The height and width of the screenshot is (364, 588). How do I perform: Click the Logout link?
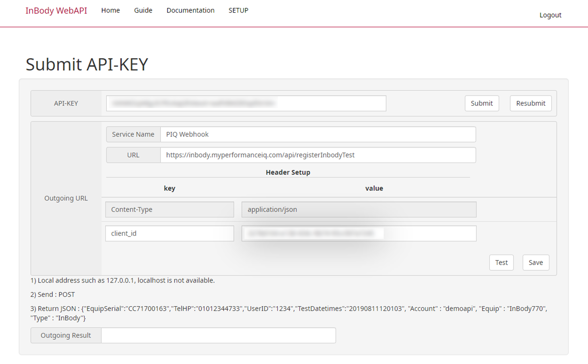550,15
